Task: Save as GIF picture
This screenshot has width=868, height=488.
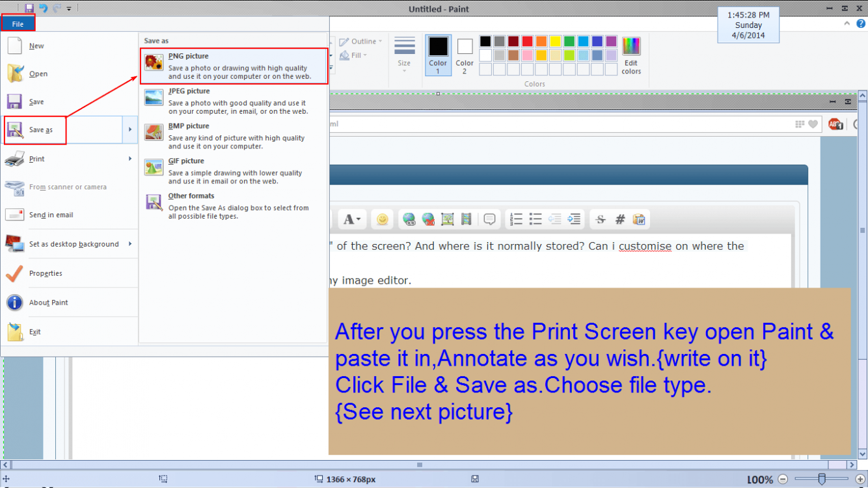Action: pos(234,172)
